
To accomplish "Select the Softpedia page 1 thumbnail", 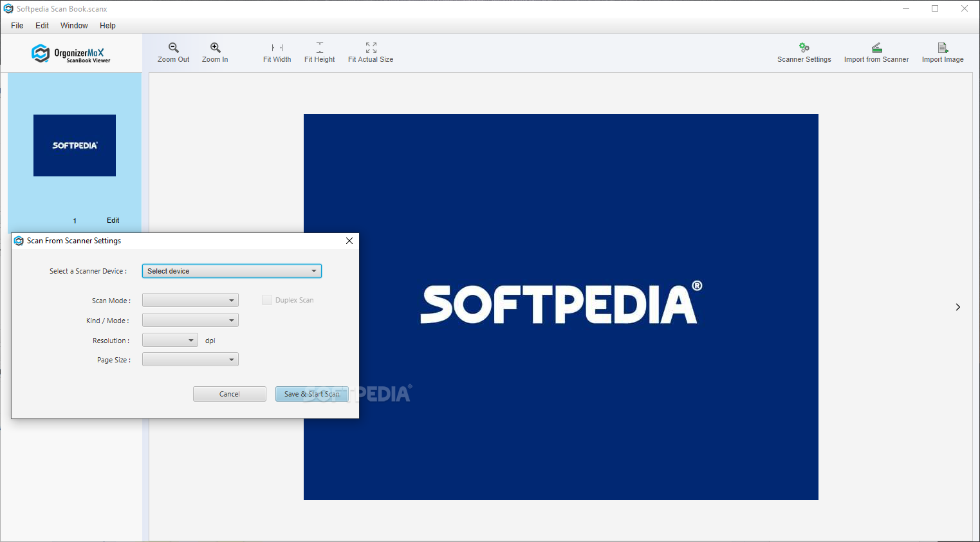I will [75, 145].
